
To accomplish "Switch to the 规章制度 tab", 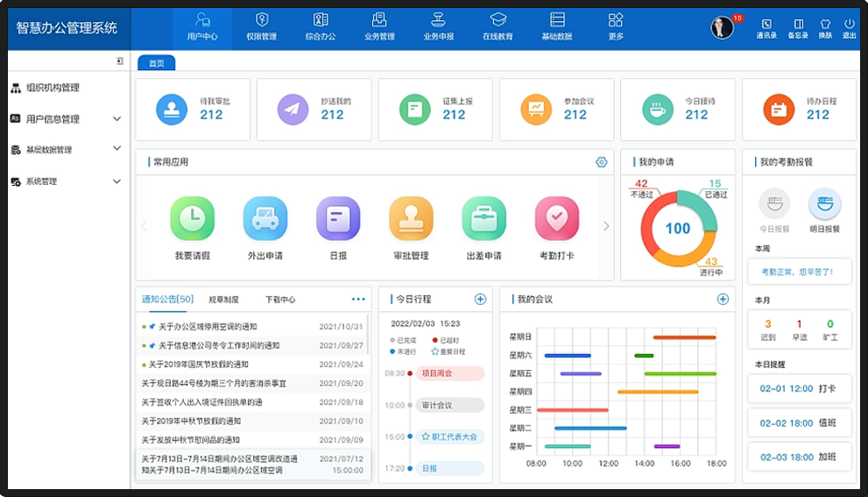I will (223, 300).
